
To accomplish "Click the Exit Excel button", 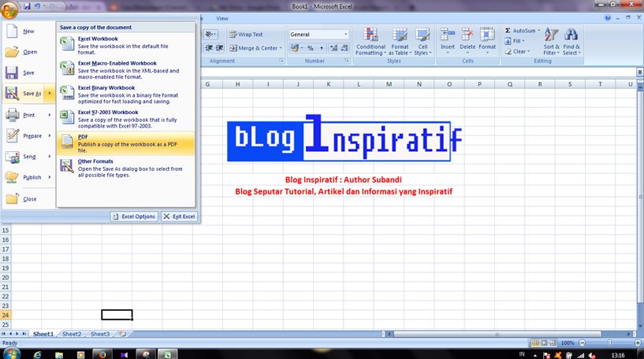I will coord(179,217).
